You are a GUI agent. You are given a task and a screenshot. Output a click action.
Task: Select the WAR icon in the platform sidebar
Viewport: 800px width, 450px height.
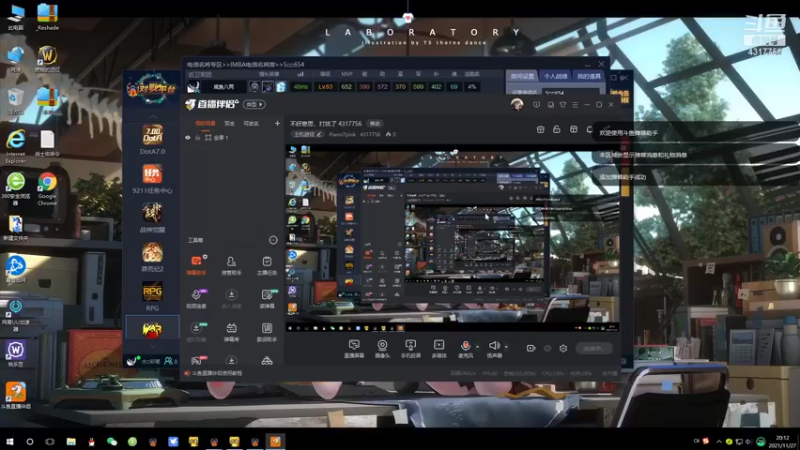pos(152,330)
